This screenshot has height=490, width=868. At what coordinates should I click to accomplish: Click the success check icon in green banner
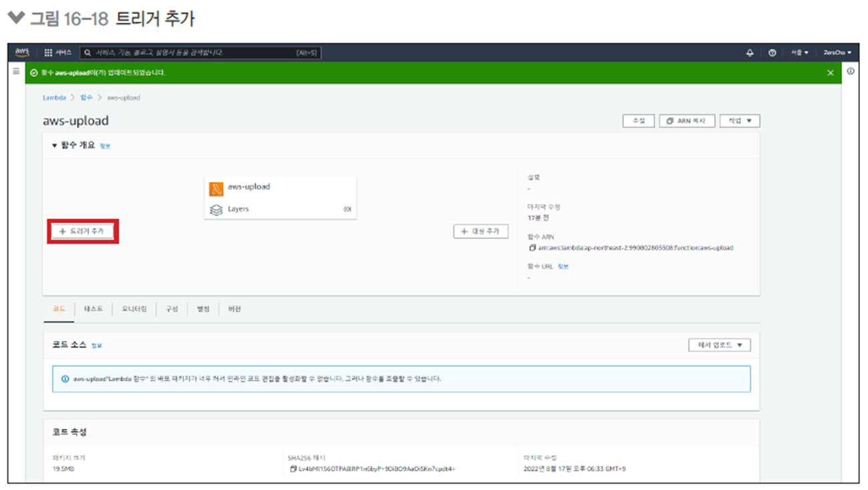[x=33, y=73]
